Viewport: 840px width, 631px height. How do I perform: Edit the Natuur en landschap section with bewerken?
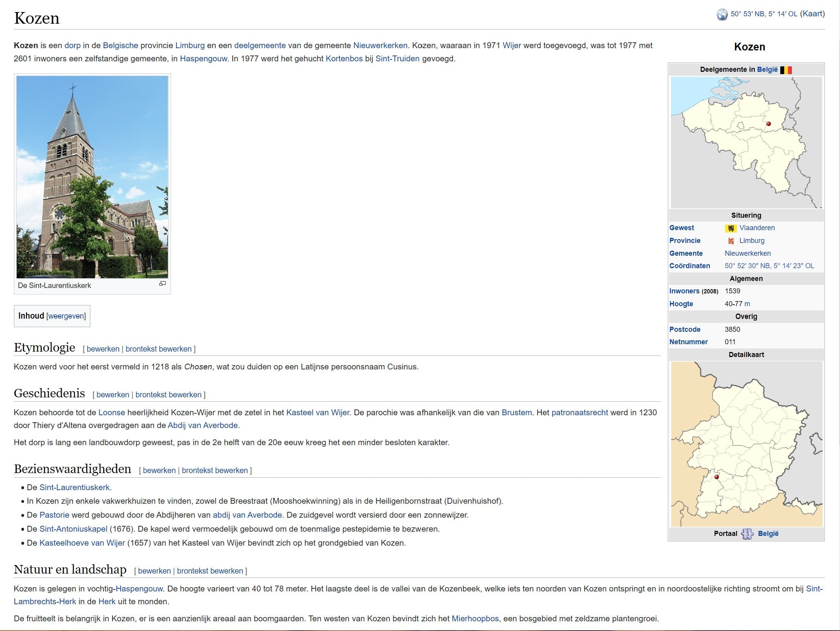coord(154,571)
